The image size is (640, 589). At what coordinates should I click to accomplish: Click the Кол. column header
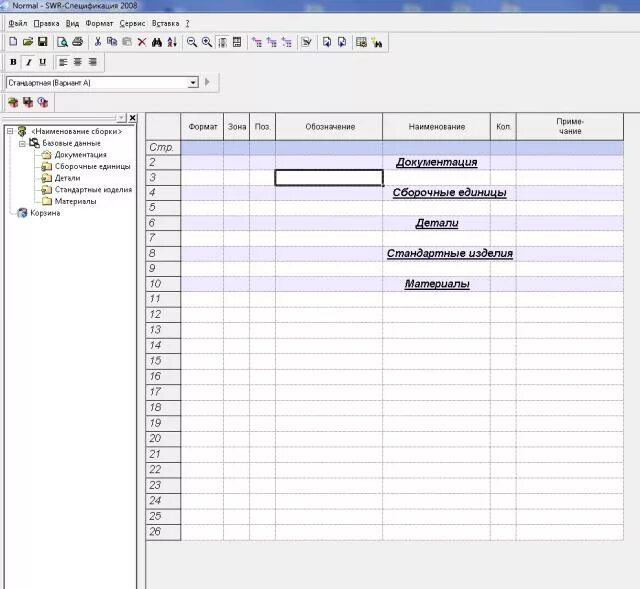coord(503,127)
